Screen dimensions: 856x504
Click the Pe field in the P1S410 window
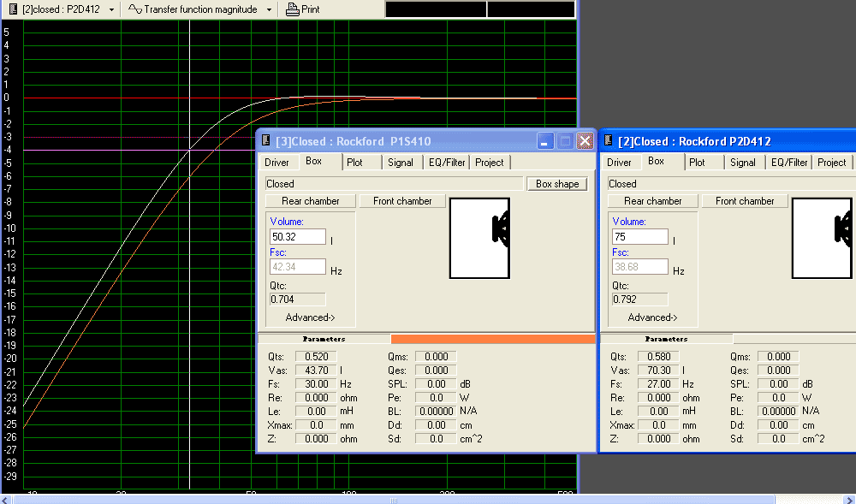(436, 398)
